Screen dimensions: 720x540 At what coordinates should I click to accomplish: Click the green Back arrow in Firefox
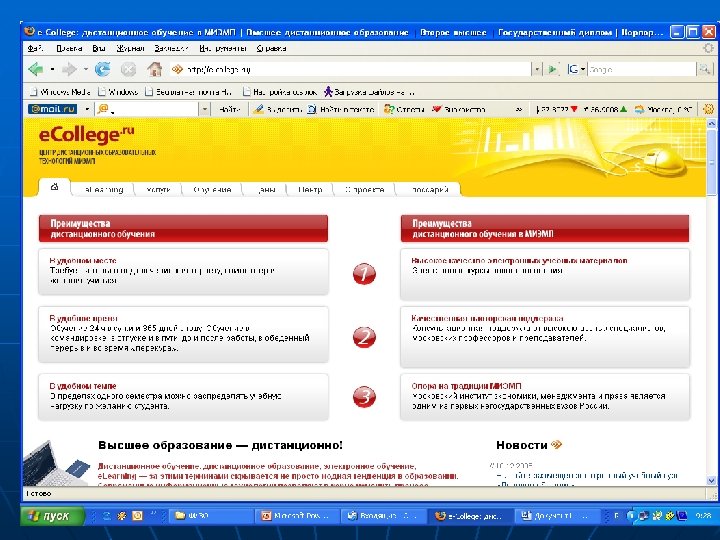point(36,69)
